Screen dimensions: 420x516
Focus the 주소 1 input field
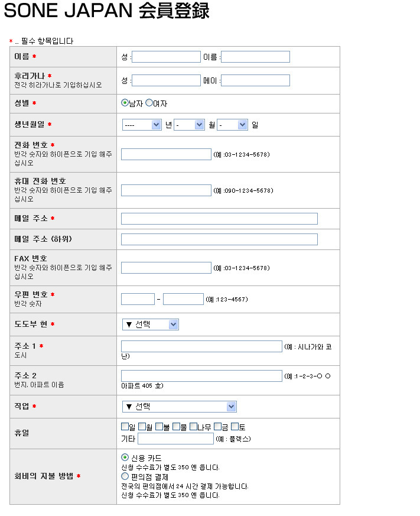tap(201, 346)
